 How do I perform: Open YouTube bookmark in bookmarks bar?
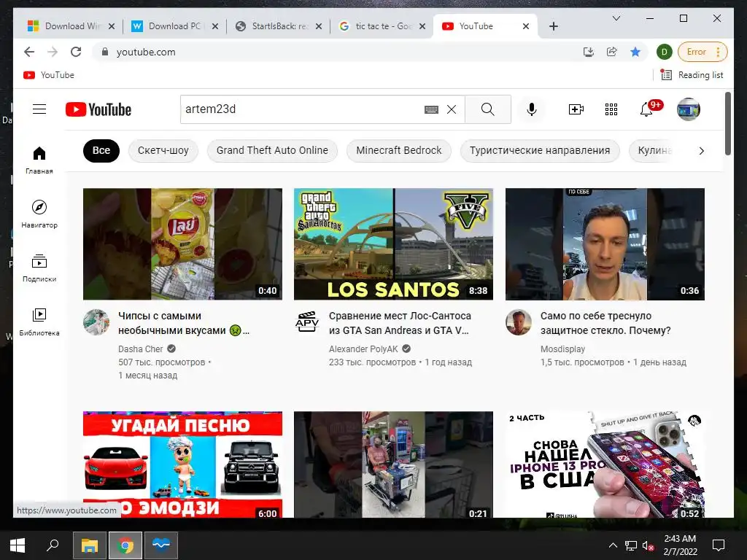49,75
